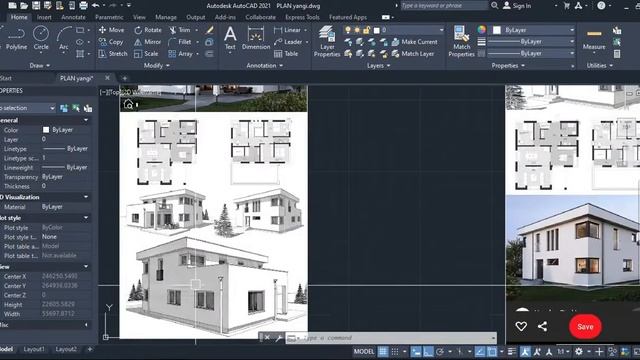Switch to the View ribbon tab
This screenshot has height=360, width=640.
[x=139, y=17]
